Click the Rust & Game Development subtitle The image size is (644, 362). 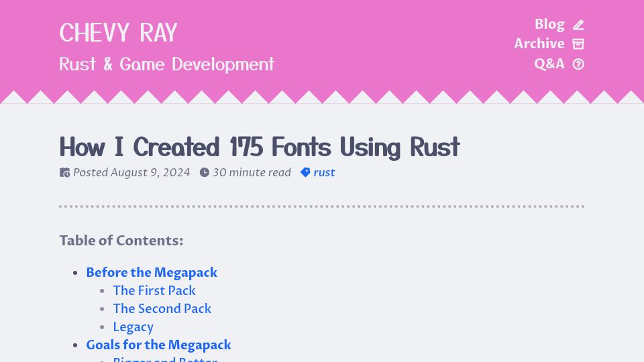167,64
